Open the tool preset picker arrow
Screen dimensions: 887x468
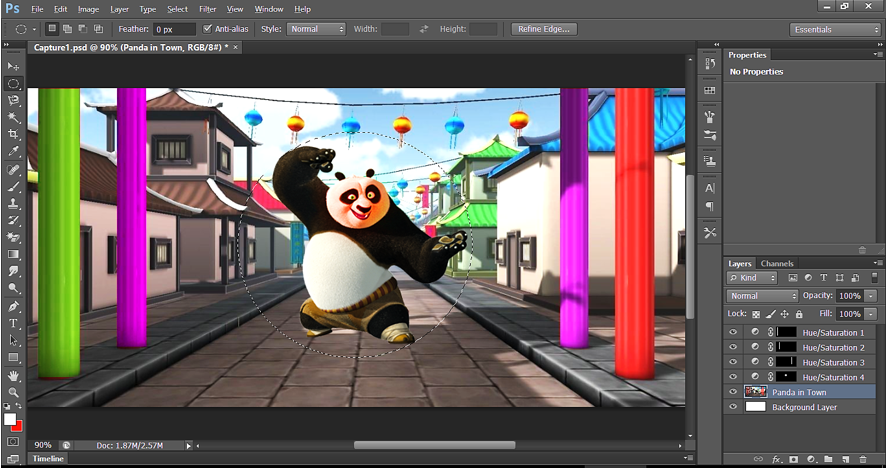click(x=34, y=29)
